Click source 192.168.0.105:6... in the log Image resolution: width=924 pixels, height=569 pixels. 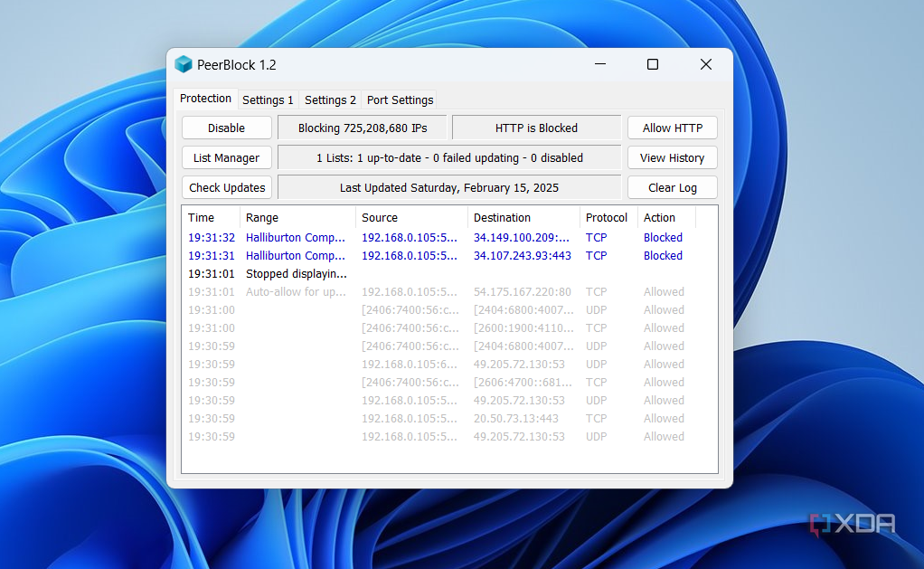click(409, 365)
